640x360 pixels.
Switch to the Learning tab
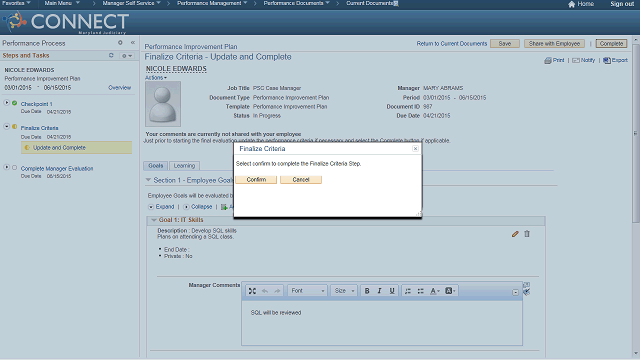184,166
